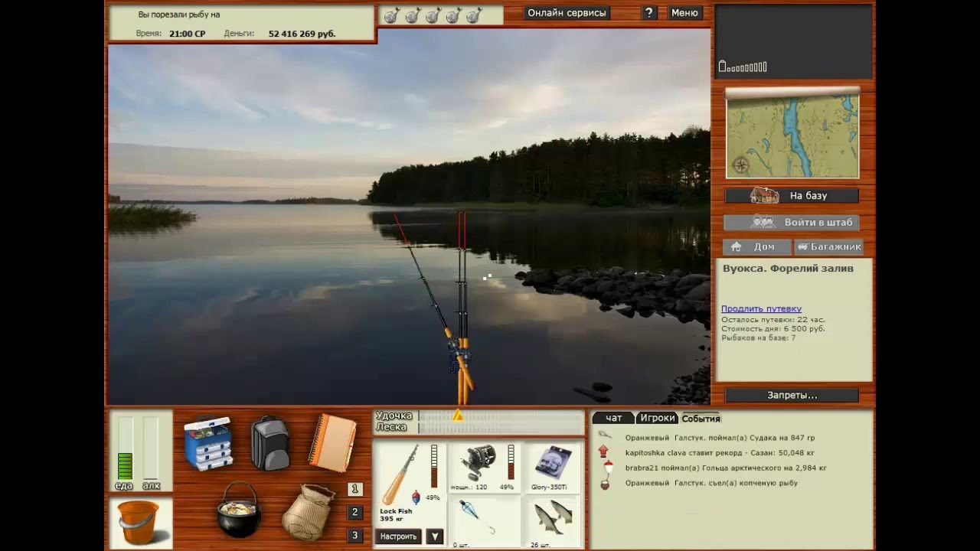This screenshot has height=551, width=980.
Task: Open the orange fish bucket keepnet
Action: [x=139, y=523]
